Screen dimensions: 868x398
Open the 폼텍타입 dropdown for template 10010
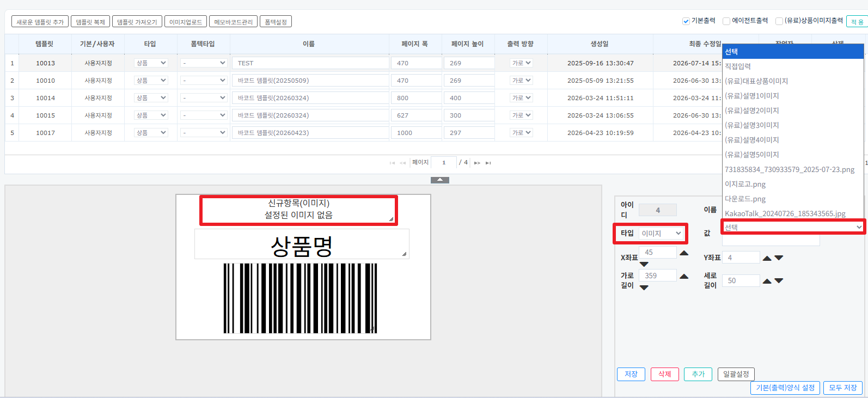pyautogui.click(x=204, y=81)
